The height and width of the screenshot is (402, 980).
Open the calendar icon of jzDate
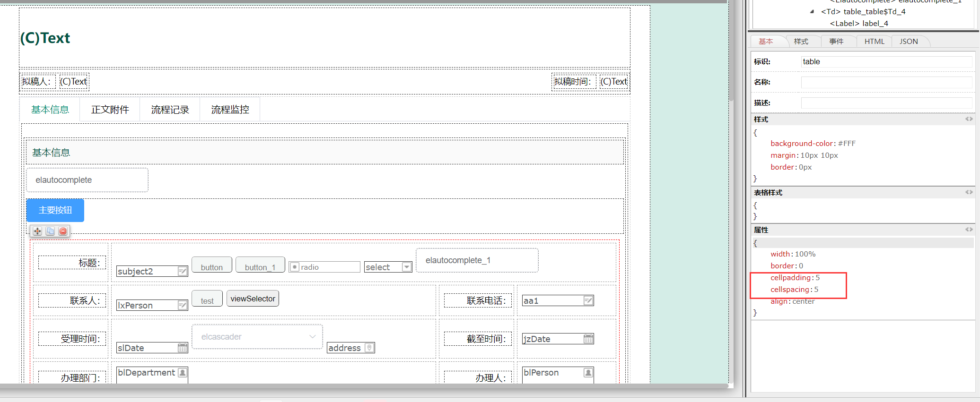click(588, 339)
